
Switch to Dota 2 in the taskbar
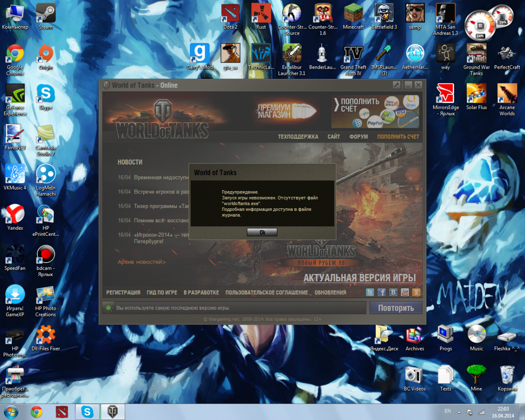[x=62, y=412]
